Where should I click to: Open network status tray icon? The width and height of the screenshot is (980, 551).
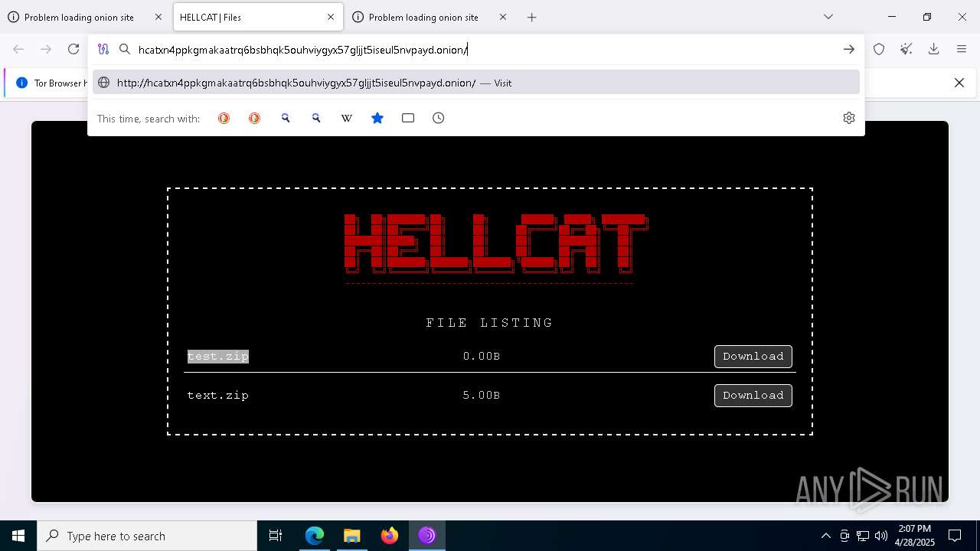(x=863, y=536)
